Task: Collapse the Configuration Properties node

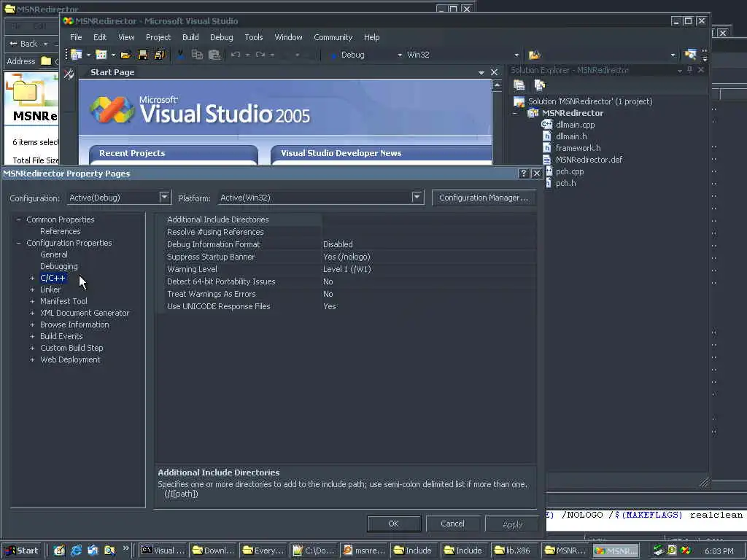Action: click(x=18, y=243)
